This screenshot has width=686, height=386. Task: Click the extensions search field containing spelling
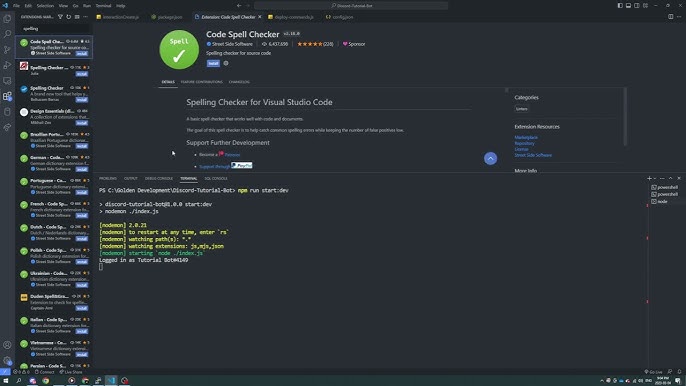(x=54, y=28)
